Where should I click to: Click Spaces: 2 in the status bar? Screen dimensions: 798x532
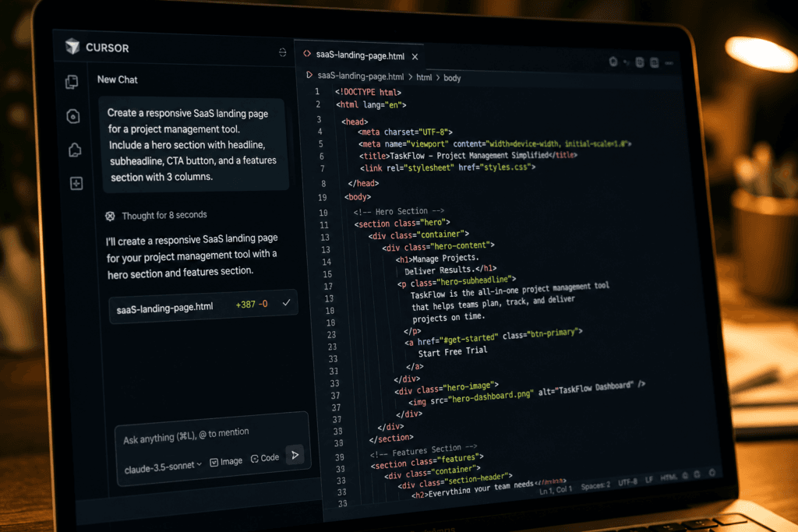tap(595, 486)
